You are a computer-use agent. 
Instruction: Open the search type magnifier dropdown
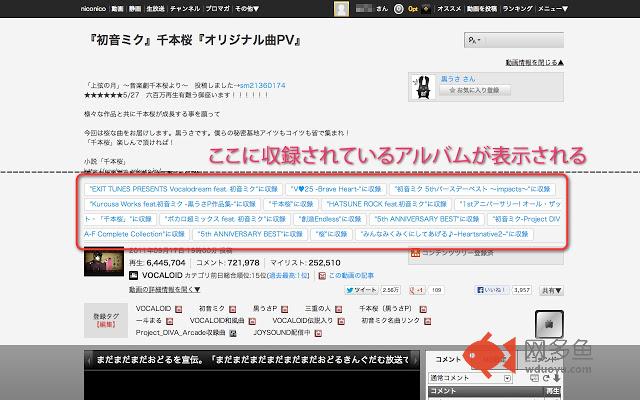[474, 40]
